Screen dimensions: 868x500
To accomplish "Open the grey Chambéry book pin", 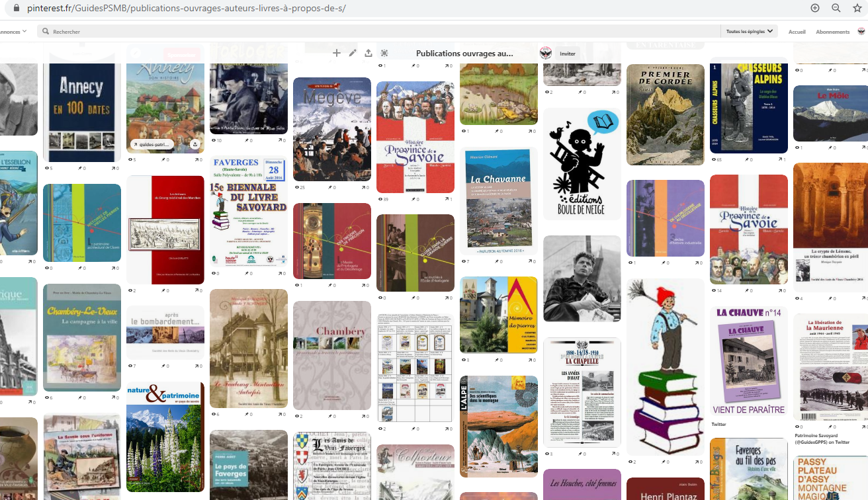I will pyautogui.click(x=332, y=355).
